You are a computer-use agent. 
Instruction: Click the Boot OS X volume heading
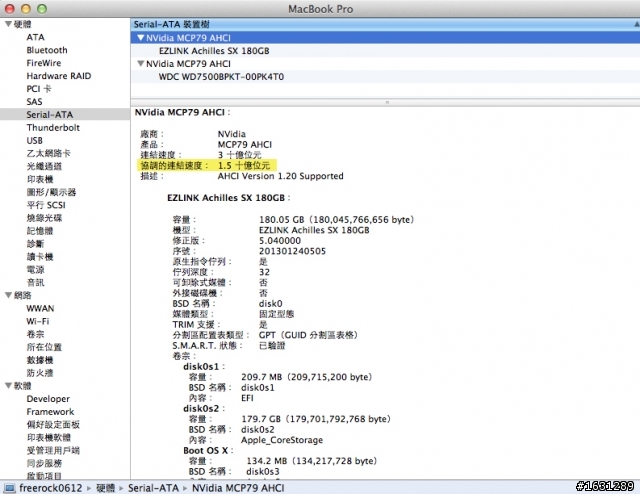[x=206, y=451]
